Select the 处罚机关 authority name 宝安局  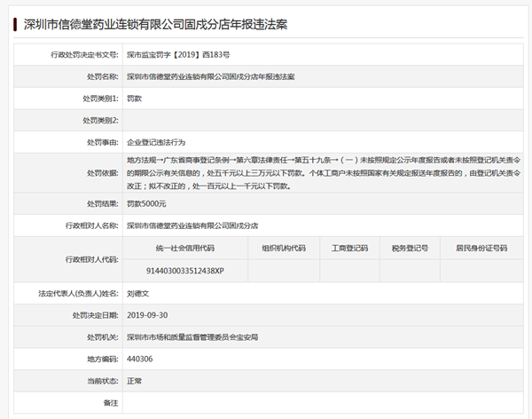tap(192, 337)
